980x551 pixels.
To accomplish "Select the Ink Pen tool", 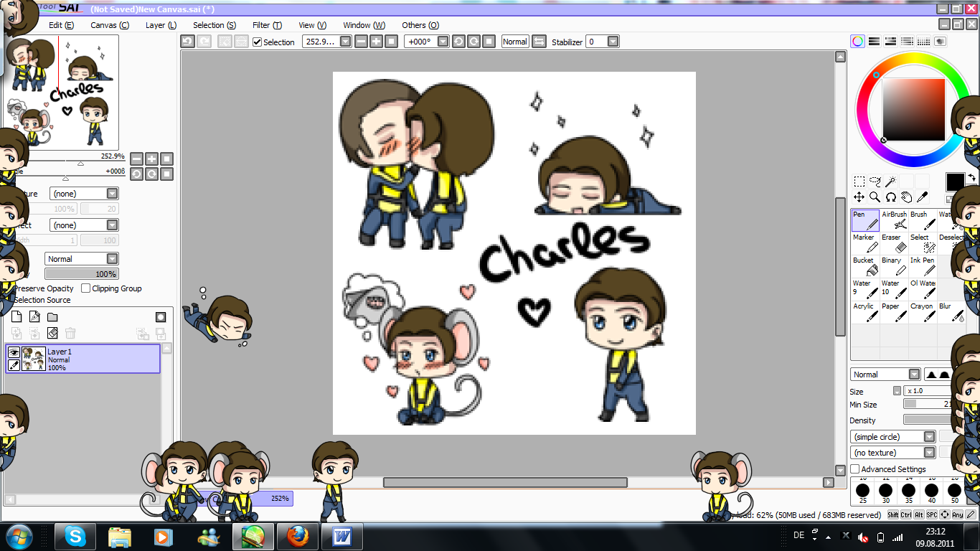I will click(923, 266).
